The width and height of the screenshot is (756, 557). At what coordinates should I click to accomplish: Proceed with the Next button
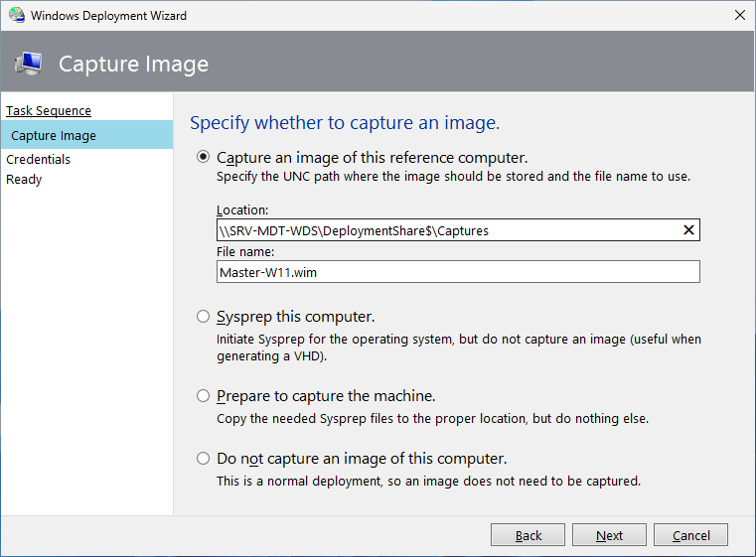pos(609,535)
